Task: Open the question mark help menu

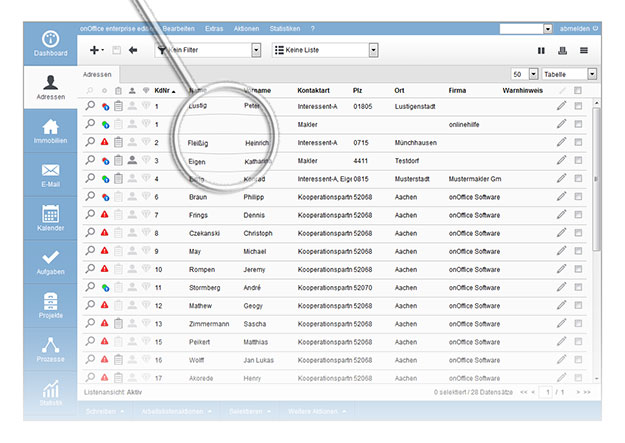Action: point(313,29)
